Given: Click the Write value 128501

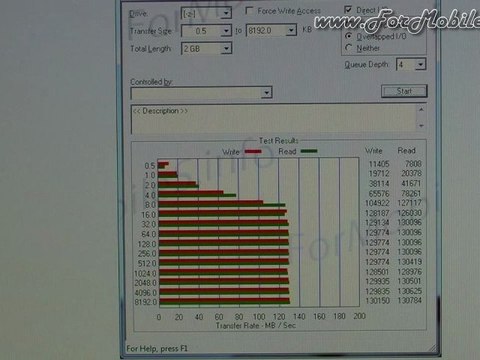Looking at the screenshot, I should point(377,272).
